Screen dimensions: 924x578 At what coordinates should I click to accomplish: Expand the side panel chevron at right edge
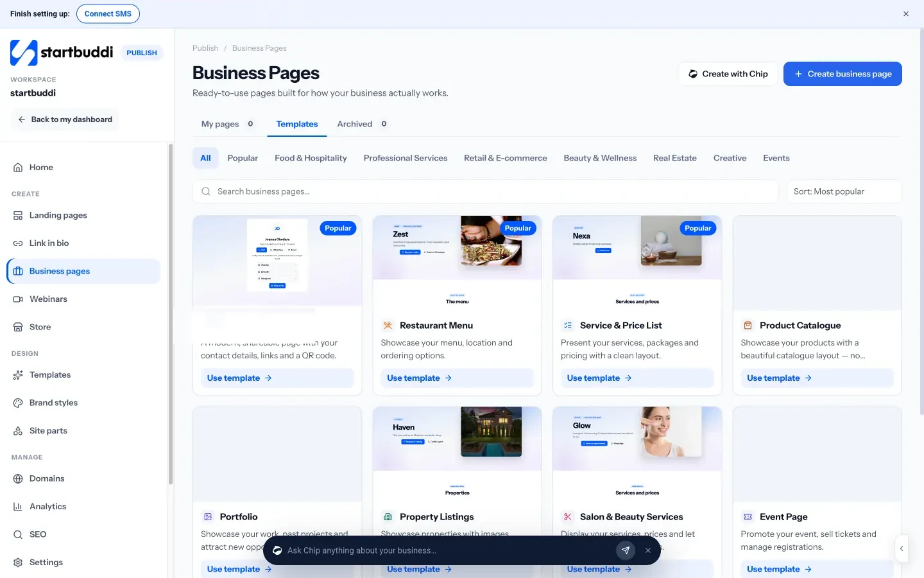pyautogui.click(x=902, y=548)
